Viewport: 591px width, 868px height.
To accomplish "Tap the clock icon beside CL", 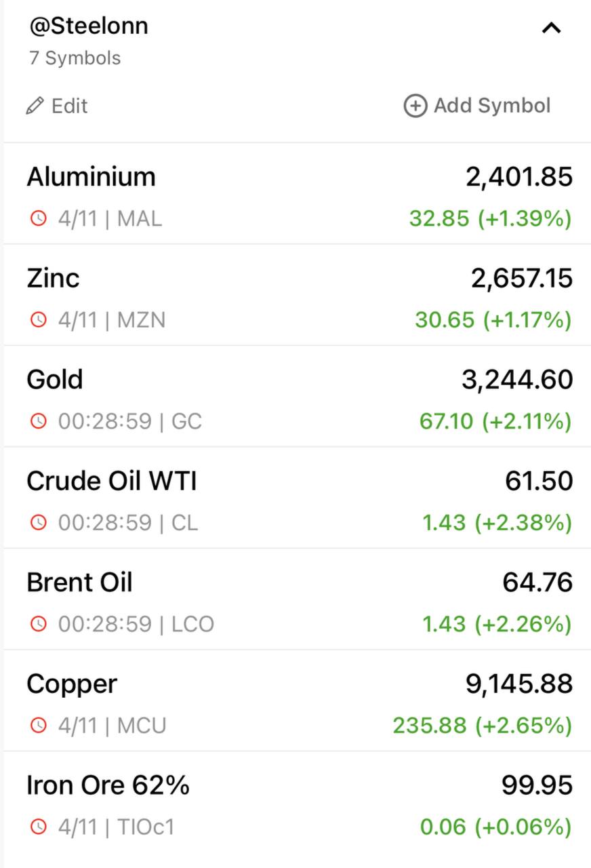I will (x=39, y=522).
